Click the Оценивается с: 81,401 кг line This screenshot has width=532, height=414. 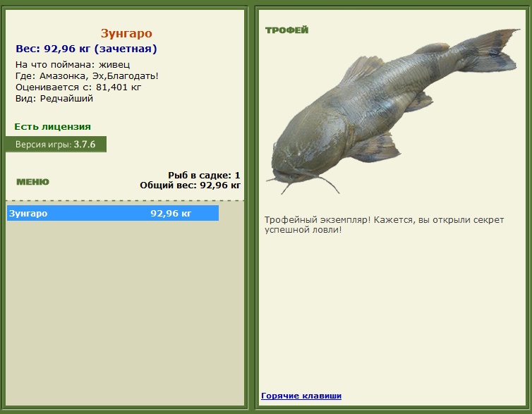coord(78,87)
